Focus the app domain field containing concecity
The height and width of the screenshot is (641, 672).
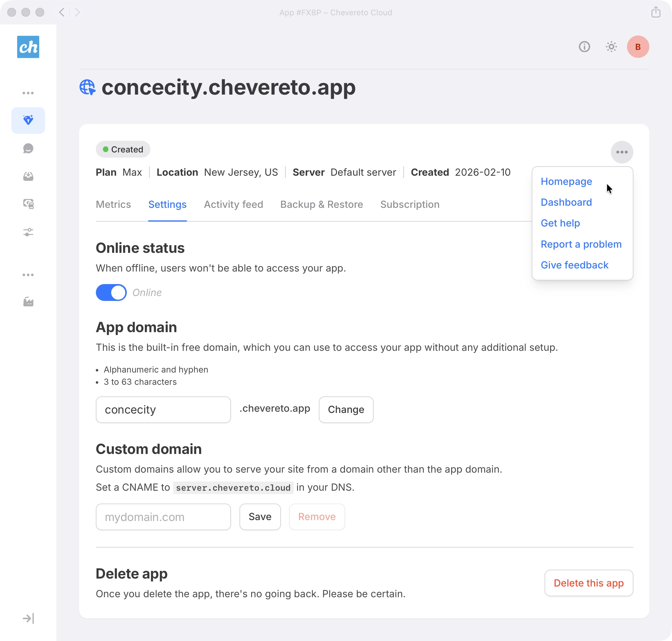click(x=163, y=410)
